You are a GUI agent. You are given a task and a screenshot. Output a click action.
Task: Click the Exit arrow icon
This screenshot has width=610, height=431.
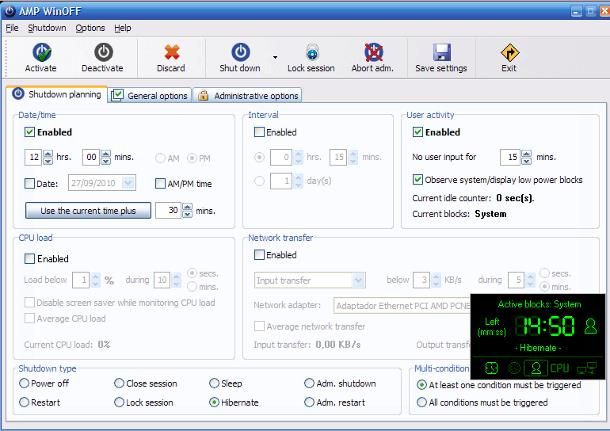(510, 53)
